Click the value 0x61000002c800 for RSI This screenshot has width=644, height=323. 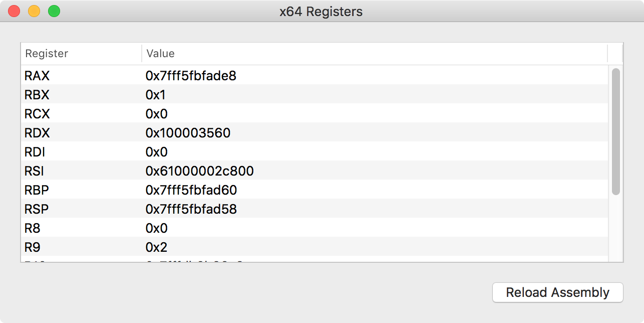click(x=199, y=171)
